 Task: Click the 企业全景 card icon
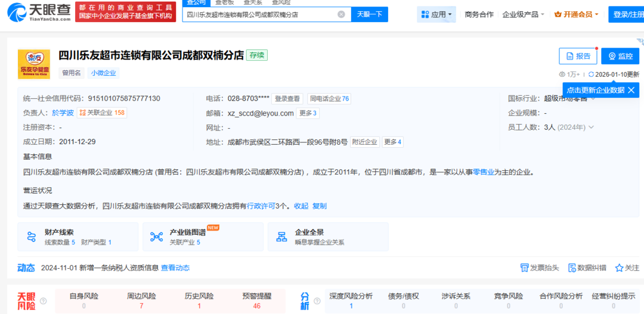tap(281, 237)
